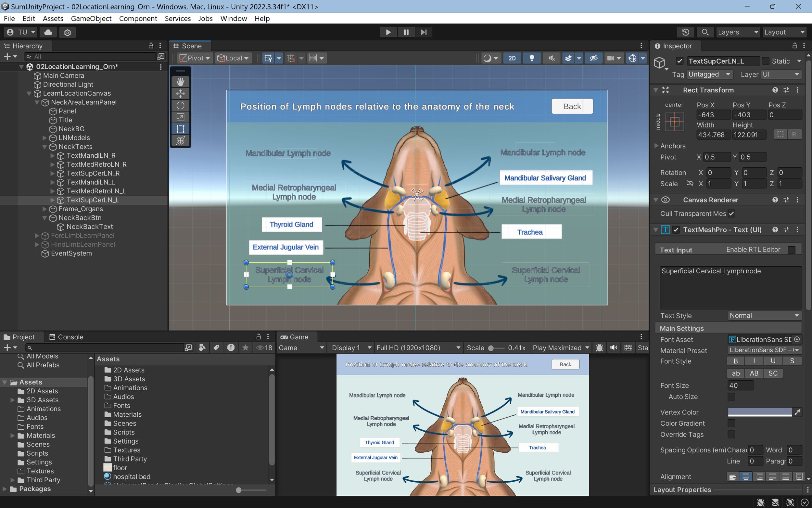
Task: Click the Vertex Color swatch
Action: pos(760,412)
